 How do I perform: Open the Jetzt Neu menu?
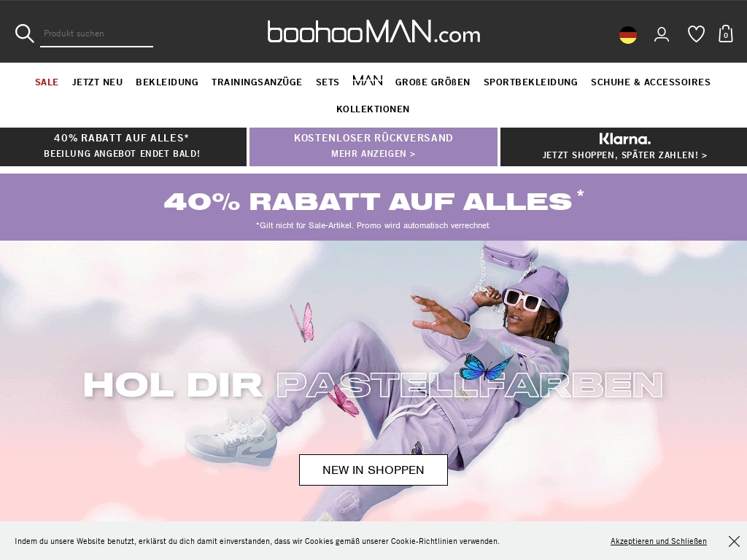97,82
